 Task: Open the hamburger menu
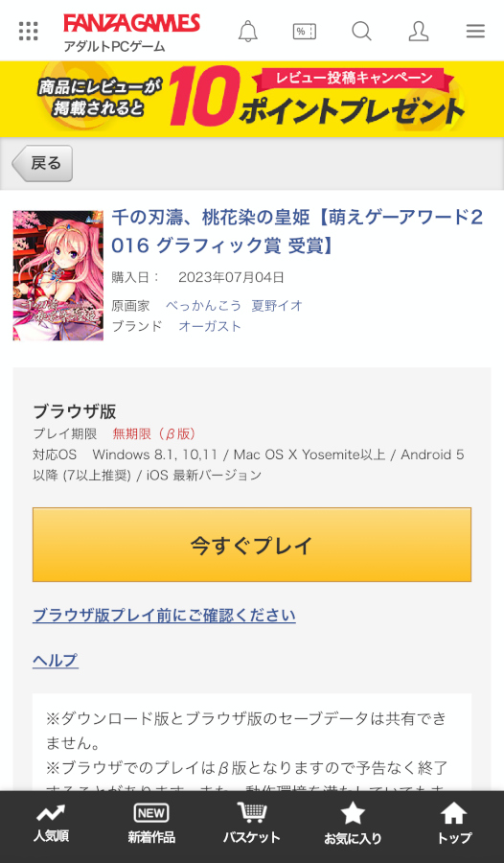[x=475, y=32]
